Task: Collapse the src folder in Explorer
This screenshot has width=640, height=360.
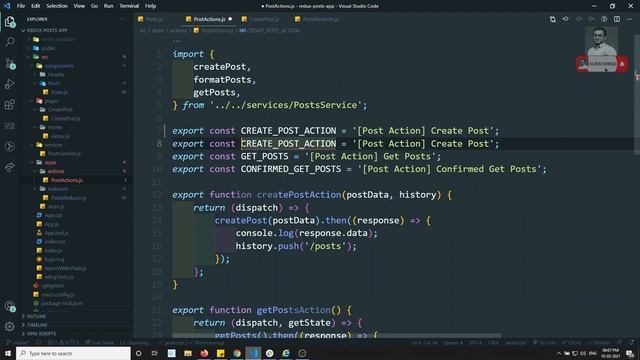Action: [44, 57]
